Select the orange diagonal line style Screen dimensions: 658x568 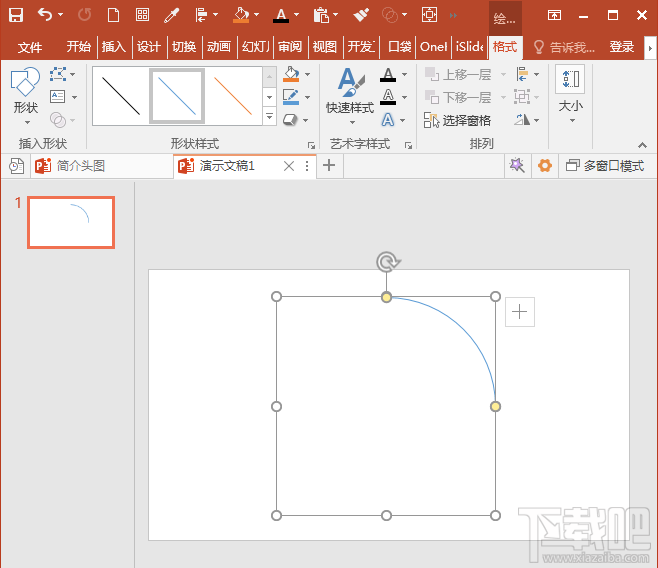pos(233,96)
